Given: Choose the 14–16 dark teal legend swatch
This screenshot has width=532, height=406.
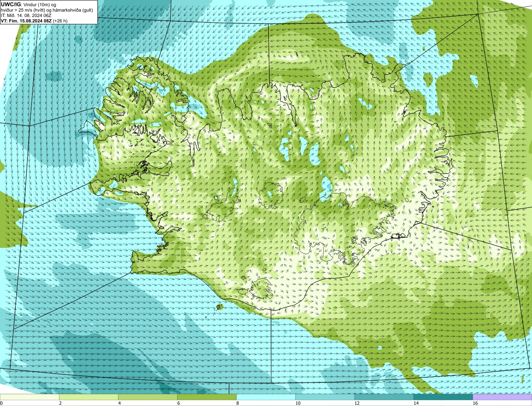Looking at the screenshot, I should pyautogui.click(x=443, y=397).
